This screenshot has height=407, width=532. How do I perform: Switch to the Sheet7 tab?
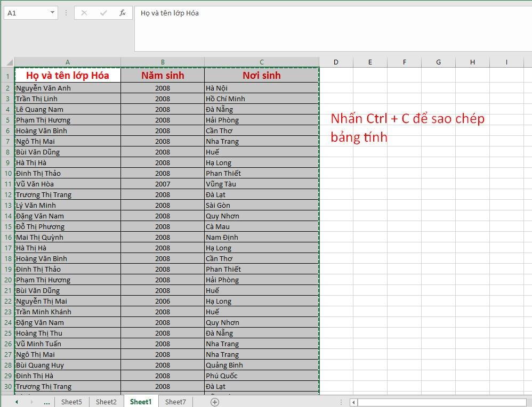pyautogui.click(x=175, y=402)
